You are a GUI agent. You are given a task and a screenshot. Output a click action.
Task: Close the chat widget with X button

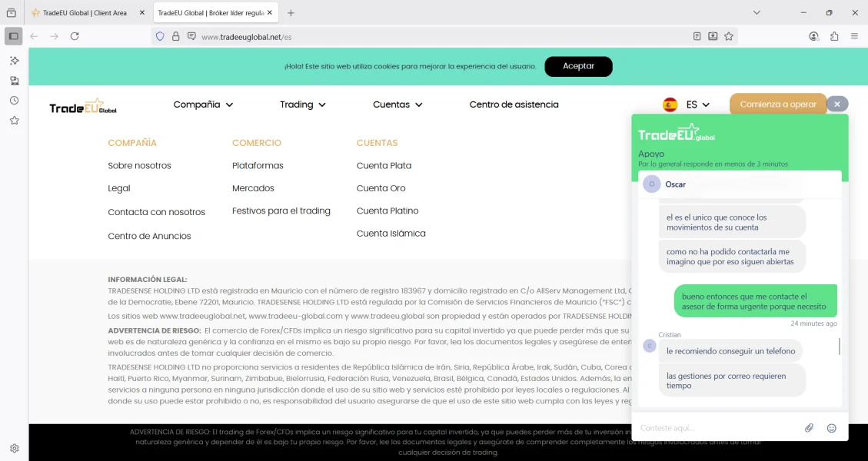[x=837, y=104]
